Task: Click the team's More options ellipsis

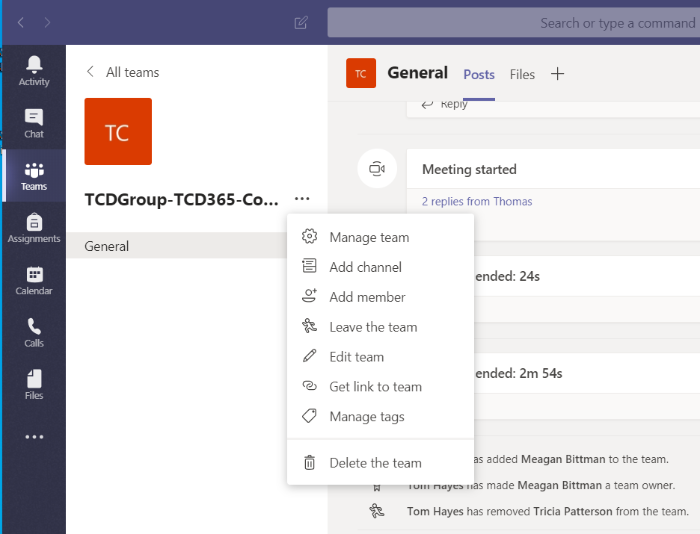Action: (x=302, y=199)
